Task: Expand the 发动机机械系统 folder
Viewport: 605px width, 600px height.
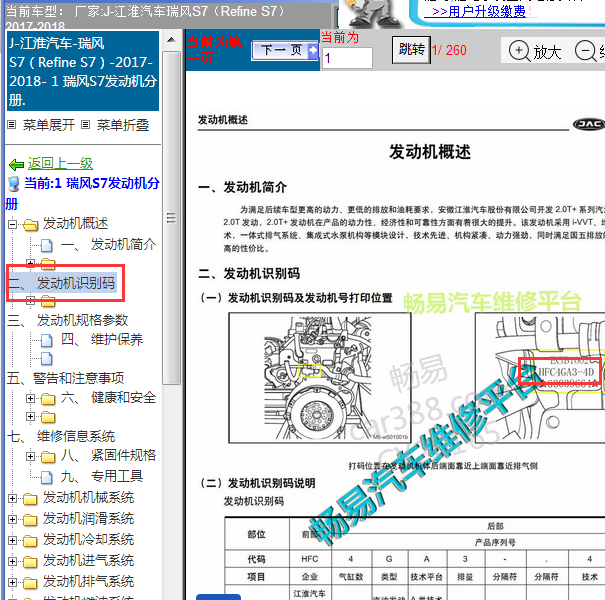Action: coord(12,499)
